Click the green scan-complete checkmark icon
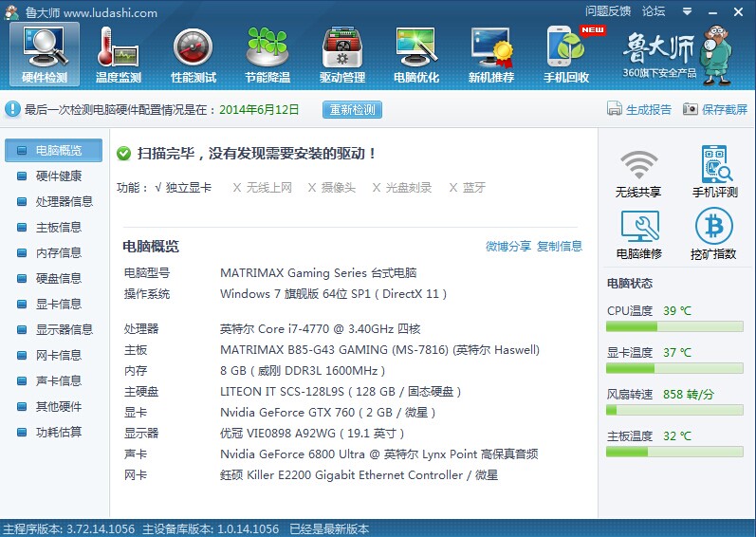 123,154
